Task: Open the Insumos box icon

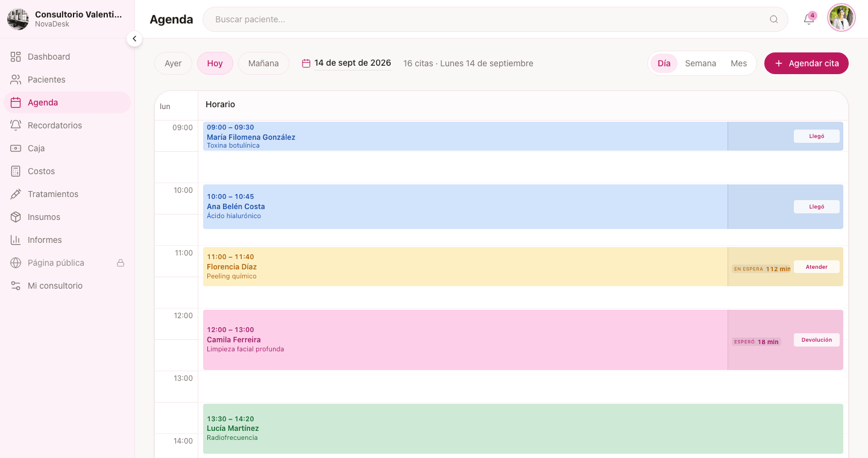Action: (16, 217)
